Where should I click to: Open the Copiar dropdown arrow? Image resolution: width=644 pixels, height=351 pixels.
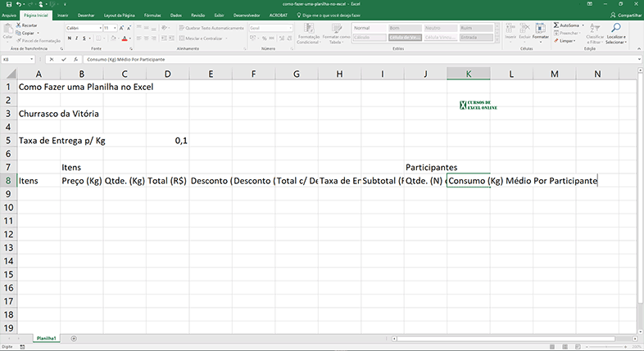coord(39,34)
